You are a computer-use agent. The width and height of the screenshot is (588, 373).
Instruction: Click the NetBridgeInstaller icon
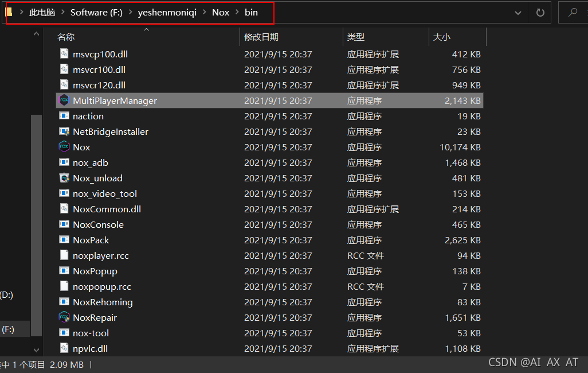click(64, 131)
